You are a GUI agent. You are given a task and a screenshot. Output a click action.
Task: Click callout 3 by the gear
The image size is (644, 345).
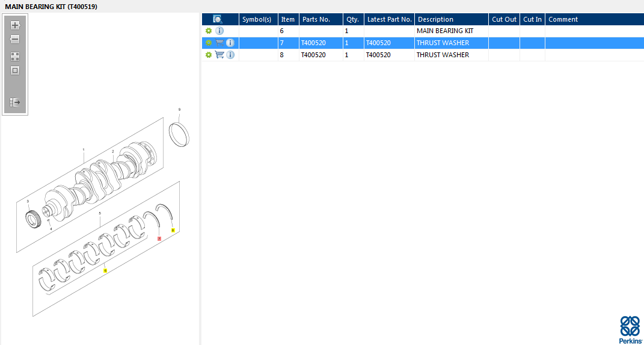(x=28, y=201)
